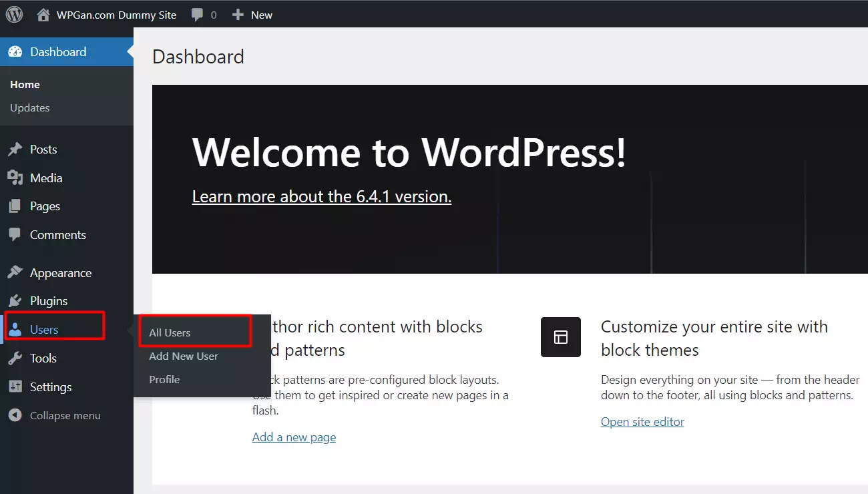Open Learn more about 6.4.1 version link
Image resolution: width=868 pixels, height=494 pixels.
click(x=322, y=197)
